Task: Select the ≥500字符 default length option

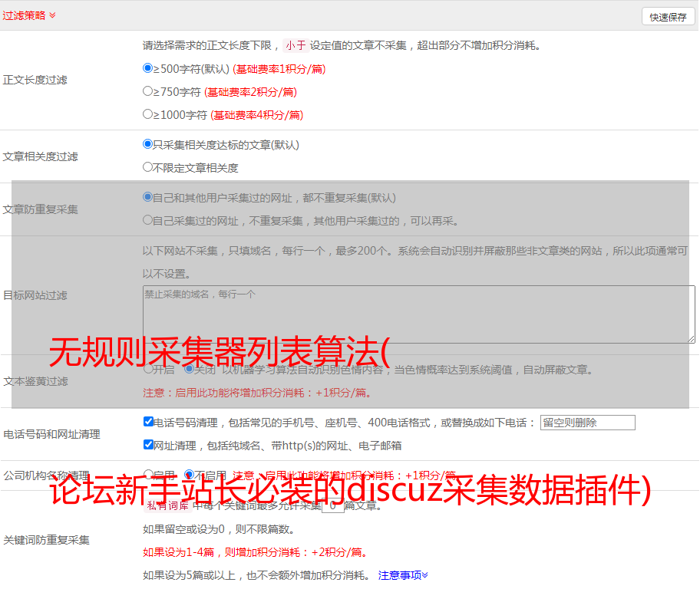Action: click(x=148, y=68)
